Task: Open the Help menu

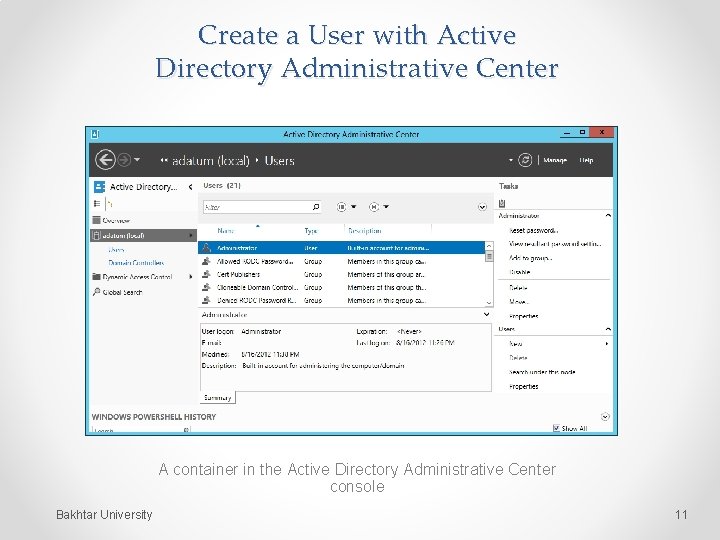Action: (586, 160)
